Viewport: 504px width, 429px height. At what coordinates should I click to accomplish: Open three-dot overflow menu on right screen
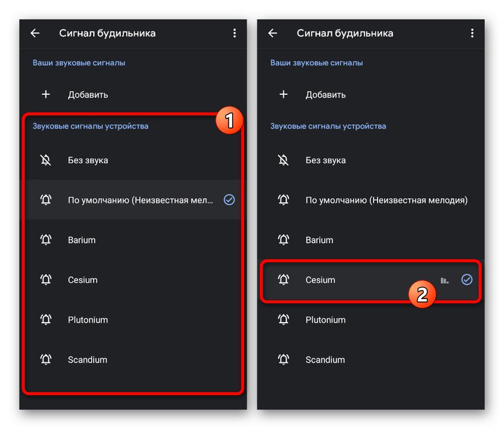472,33
